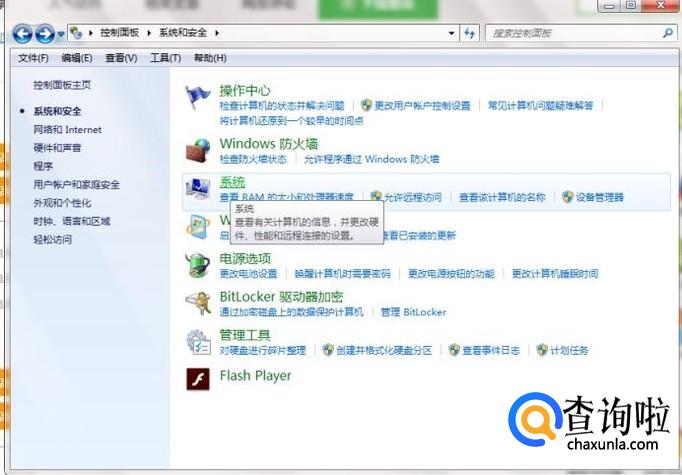682x475 pixels.
Task: Click the Power Options battery icon
Action: (x=198, y=265)
